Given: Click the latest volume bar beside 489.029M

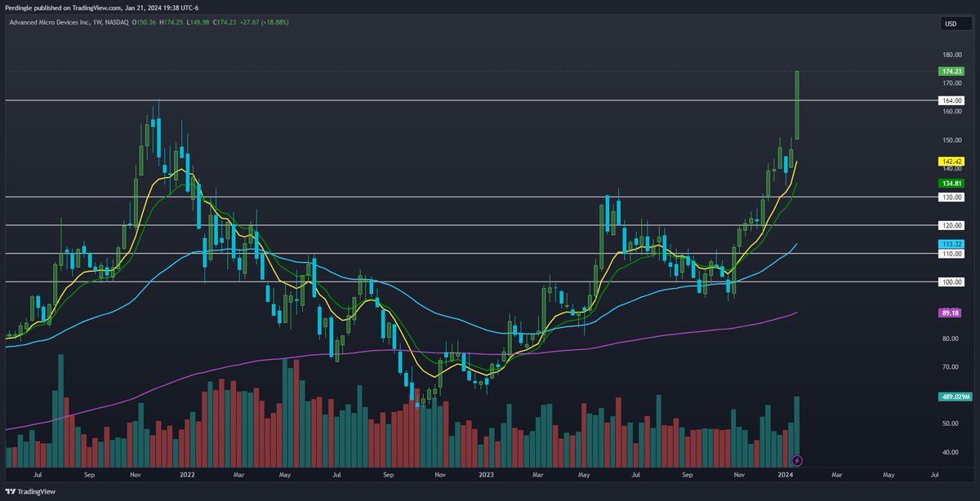Looking at the screenshot, I should (x=797, y=431).
